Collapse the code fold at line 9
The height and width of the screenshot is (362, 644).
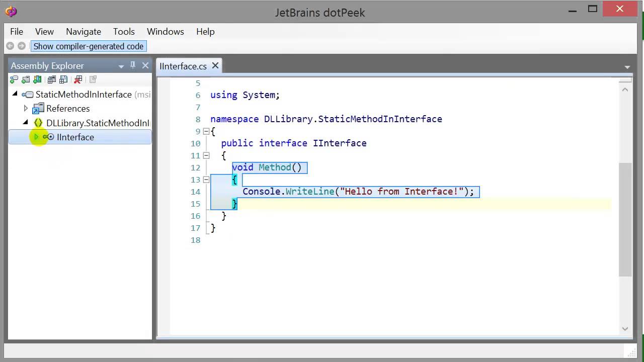[206, 131]
